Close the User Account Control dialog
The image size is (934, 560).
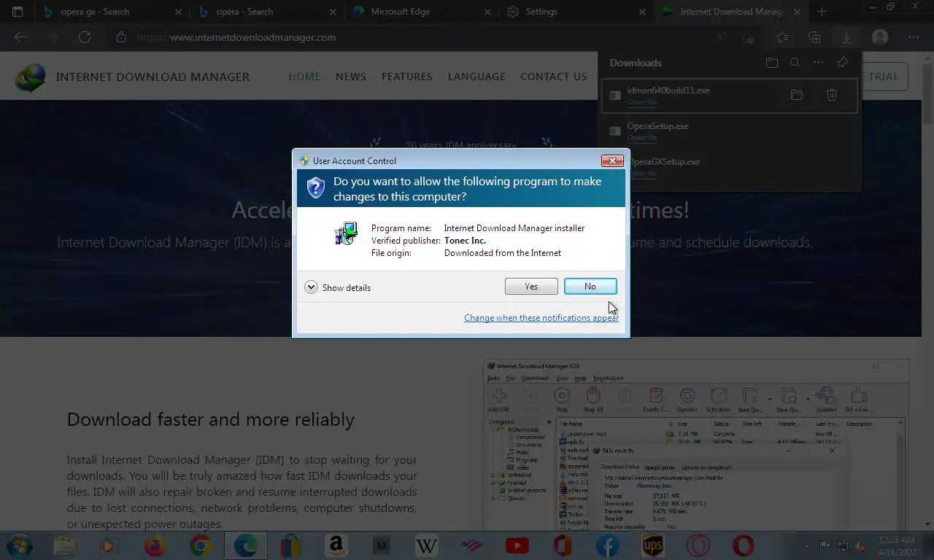(612, 160)
